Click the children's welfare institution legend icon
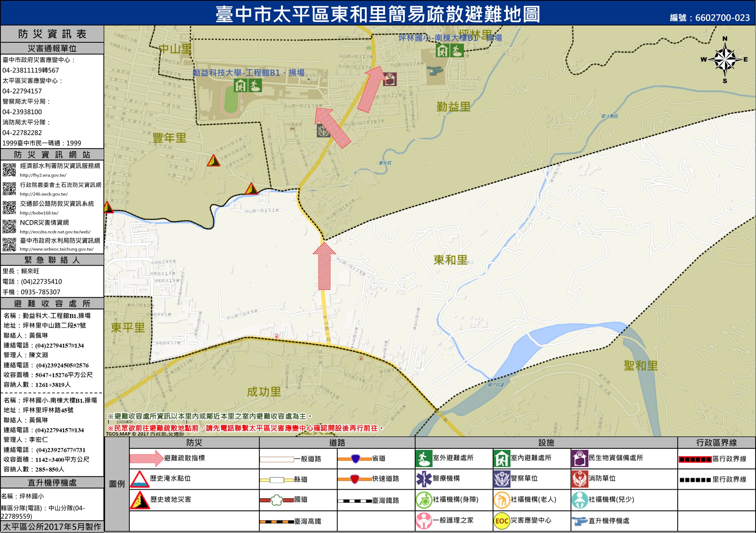 [x=580, y=500]
